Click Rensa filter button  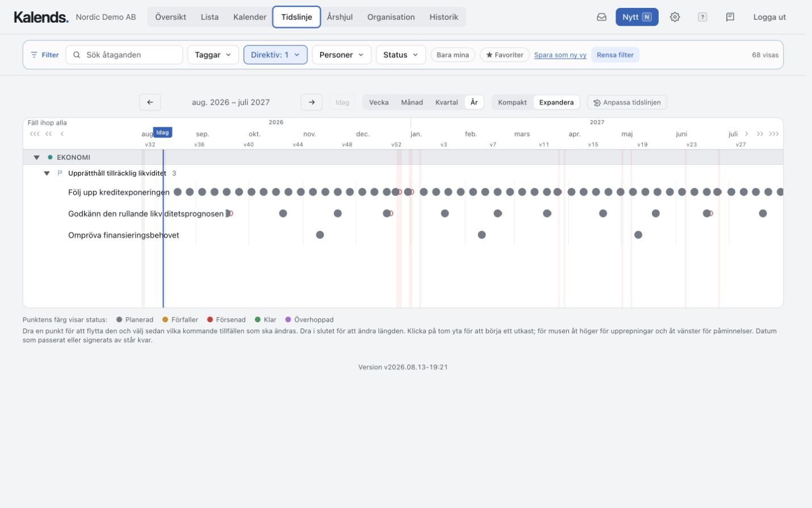click(615, 55)
